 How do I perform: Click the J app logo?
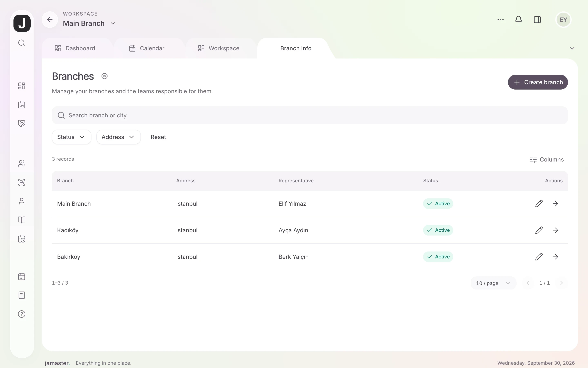[x=22, y=23]
